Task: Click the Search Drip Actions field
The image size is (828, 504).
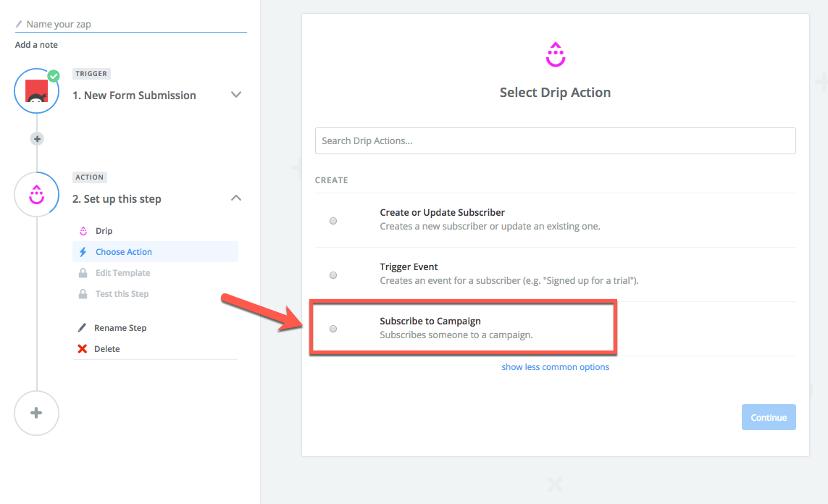Action: [x=555, y=140]
